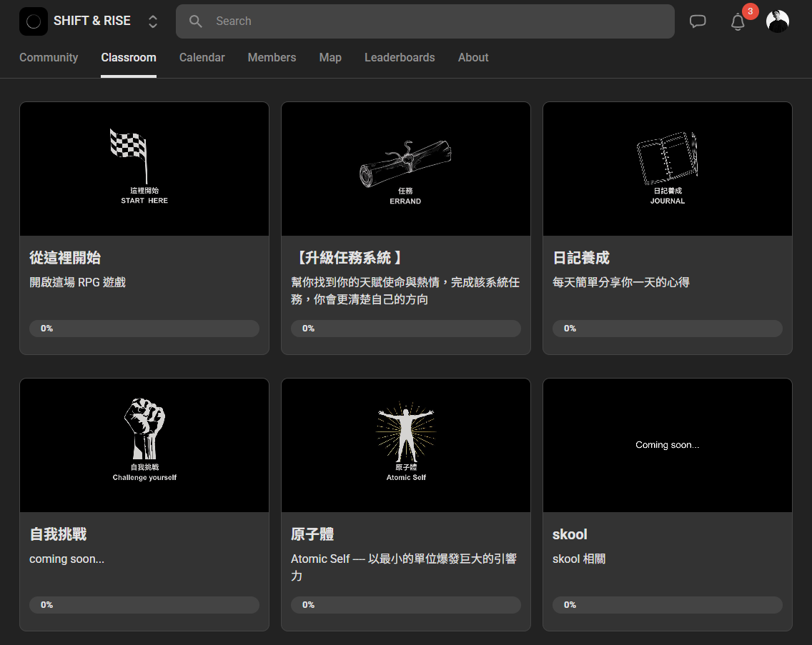Screen dimensions: 812x645
Task: Open the Calendar tab
Action: [x=202, y=58]
